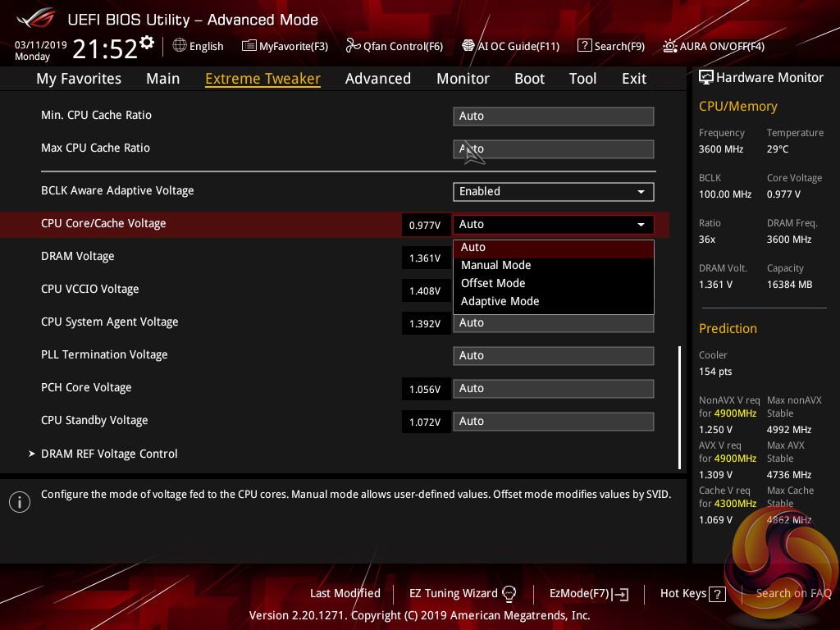Click the Min. CPU Cache Ratio field
The width and height of the screenshot is (840, 630).
(x=554, y=116)
